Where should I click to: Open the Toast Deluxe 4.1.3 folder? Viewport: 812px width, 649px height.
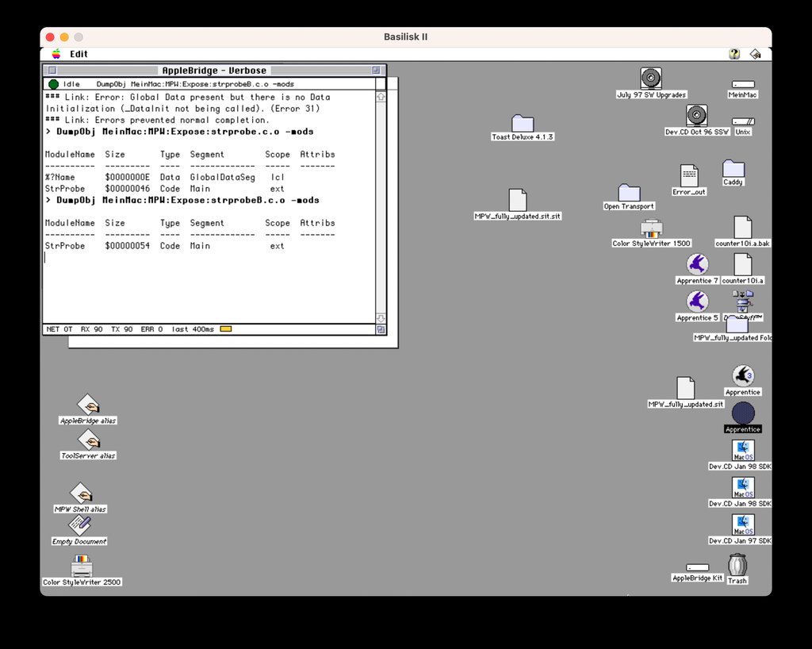(523, 123)
